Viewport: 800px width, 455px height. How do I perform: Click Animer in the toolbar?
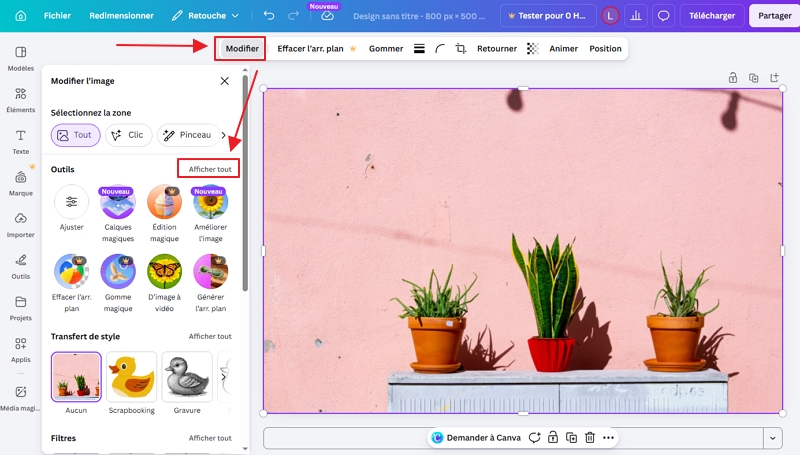(563, 48)
